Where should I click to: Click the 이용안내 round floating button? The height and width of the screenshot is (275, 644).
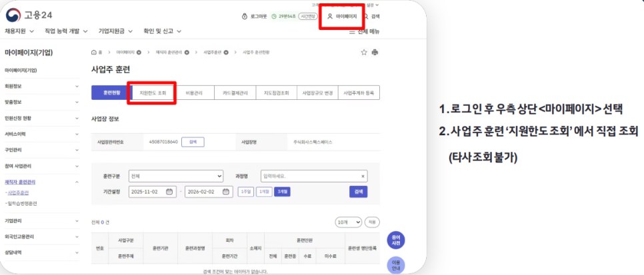[396, 265]
